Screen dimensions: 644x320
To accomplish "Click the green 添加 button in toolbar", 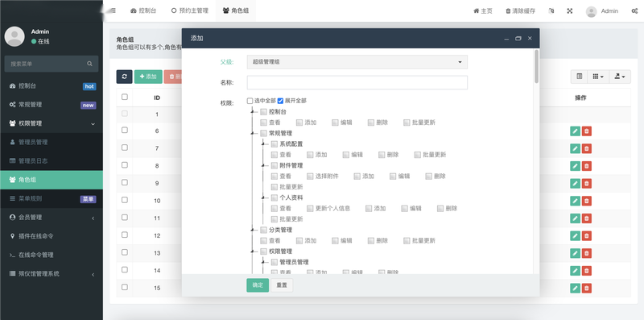I will (x=148, y=77).
